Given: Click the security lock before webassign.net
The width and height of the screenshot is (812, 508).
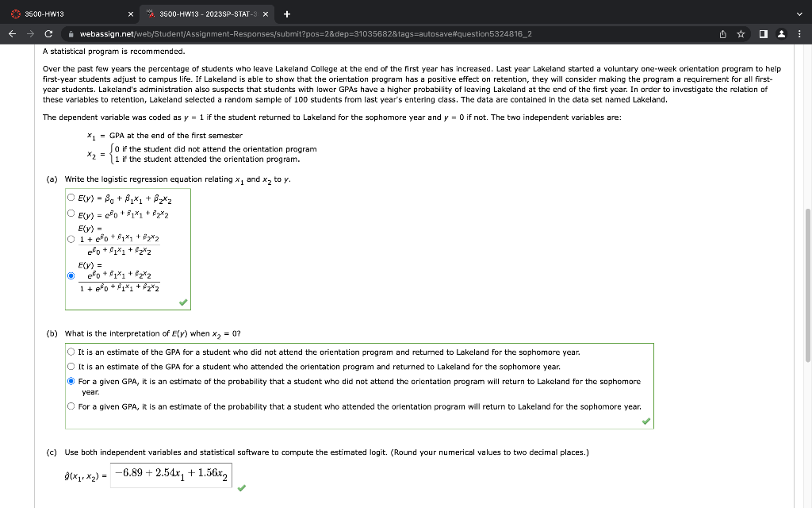Looking at the screenshot, I should pos(71,34).
